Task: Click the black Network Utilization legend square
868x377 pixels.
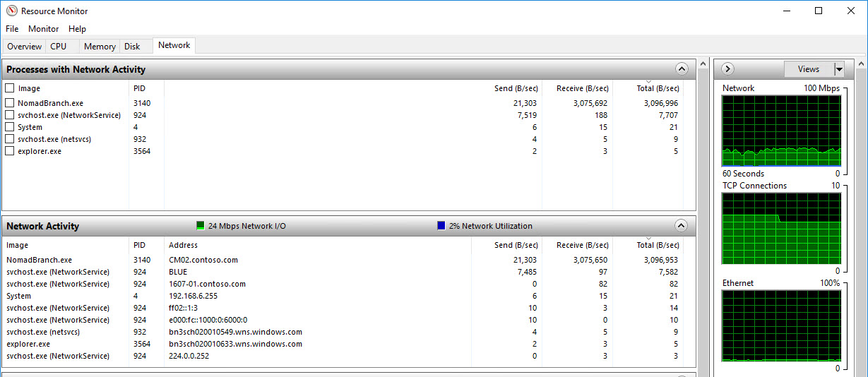Action: click(x=441, y=226)
